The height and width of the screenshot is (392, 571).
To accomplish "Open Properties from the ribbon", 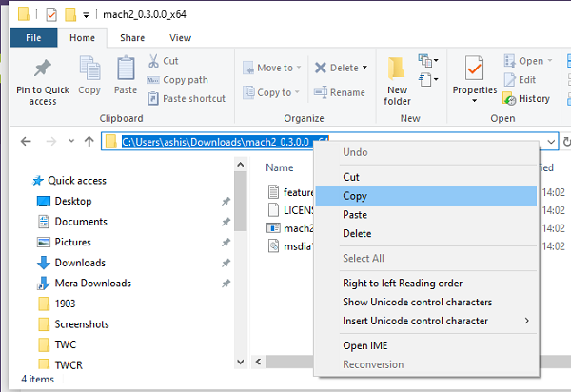I will coord(475,74).
